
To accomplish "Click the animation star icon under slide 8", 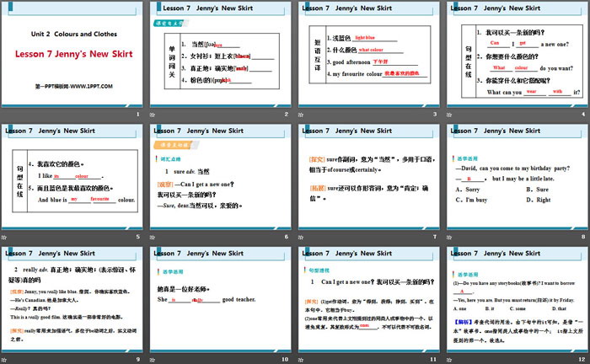I will pyautogui.click(x=449, y=238).
